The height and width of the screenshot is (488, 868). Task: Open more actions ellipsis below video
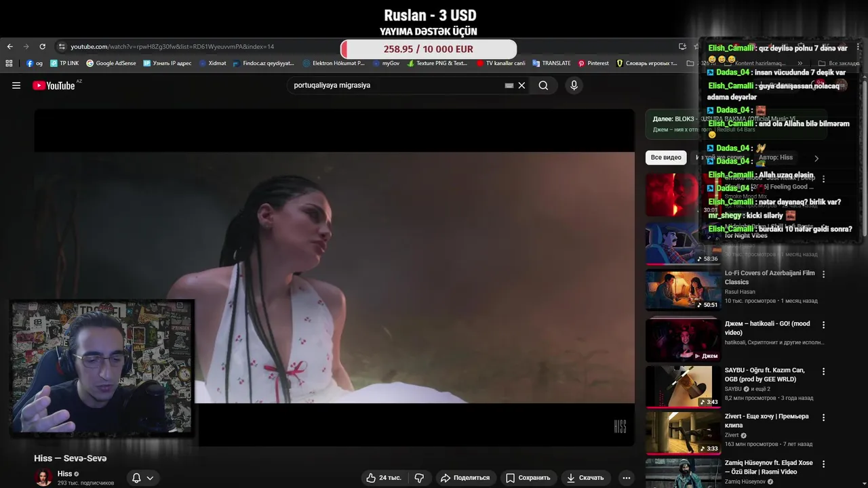(x=627, y=478)
